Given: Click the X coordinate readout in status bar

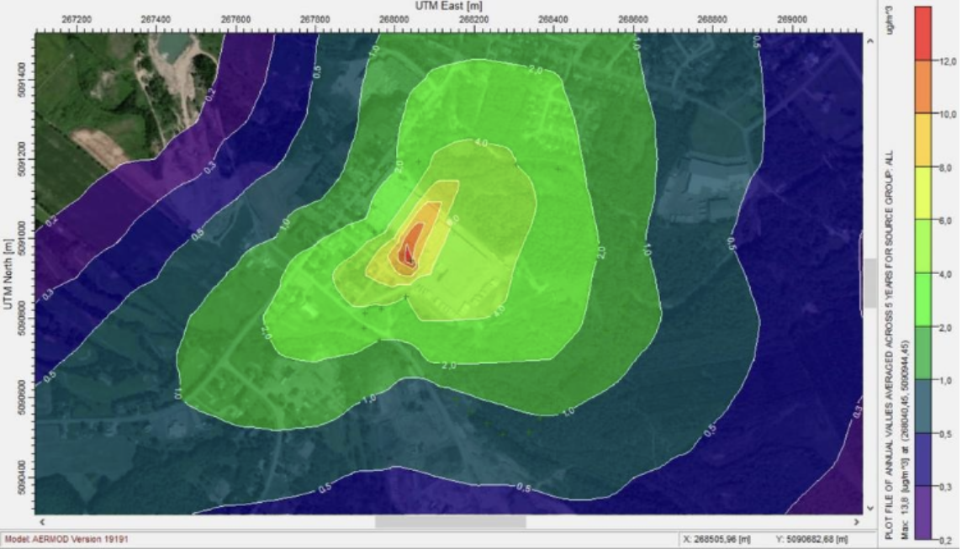Looking at the screenshot, I should click(x=716, y=539).
